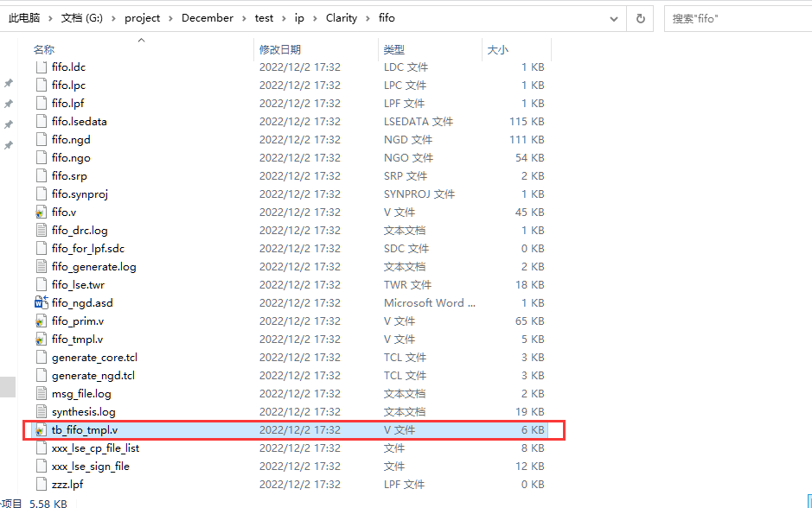812x508 pixels.
Task: Go to the Clarity folder breadcrumb
Action: 342,18
